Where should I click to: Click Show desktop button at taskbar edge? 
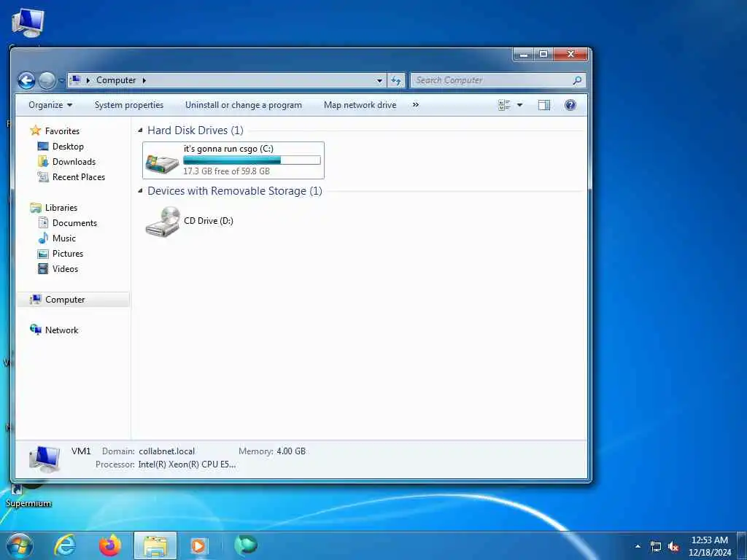[742, 545]
